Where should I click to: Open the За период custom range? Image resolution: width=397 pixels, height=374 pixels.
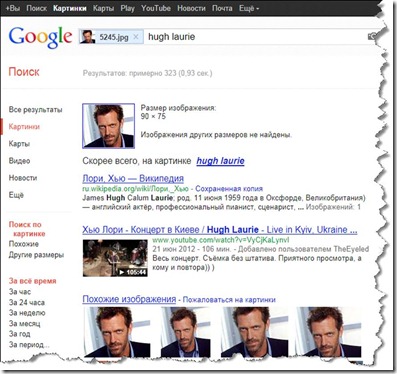tap(29, 345)
